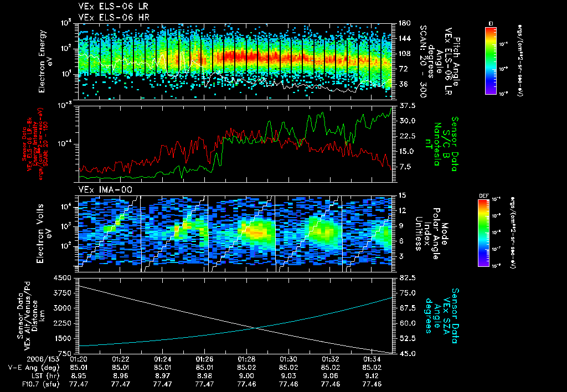This screenshot has width=567, height=392.
Task: Click the '01:24' time tick label
Action: point(162,360)
